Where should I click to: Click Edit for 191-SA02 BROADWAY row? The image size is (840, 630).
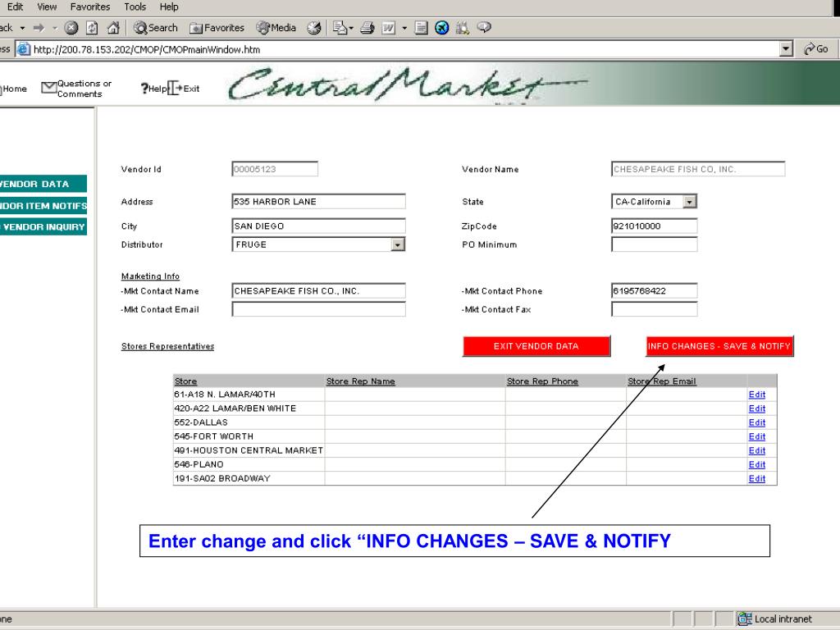pos(756,478)
